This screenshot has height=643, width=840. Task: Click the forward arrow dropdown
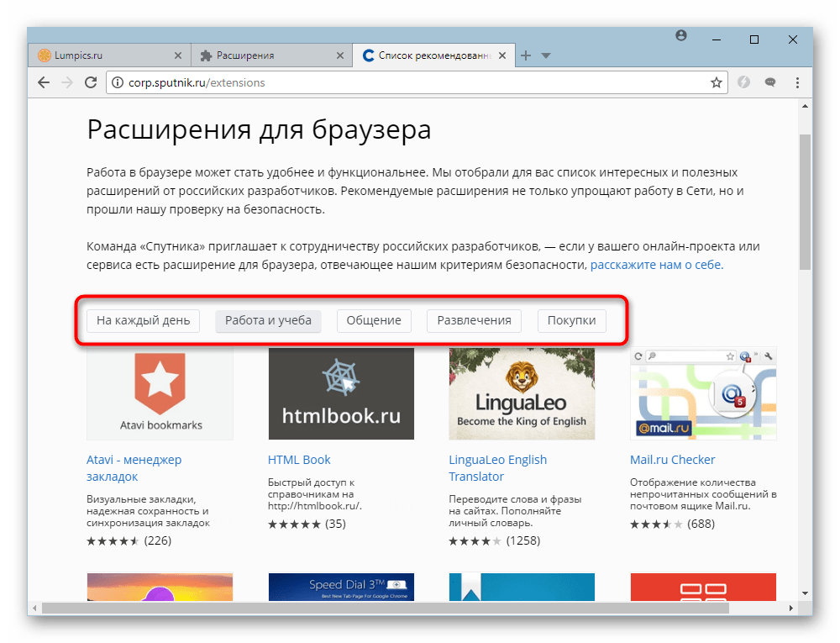(67, 82)
